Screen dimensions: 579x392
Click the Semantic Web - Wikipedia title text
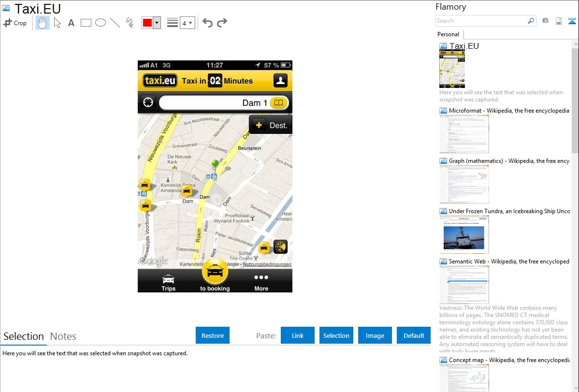(x=509, y=261)
